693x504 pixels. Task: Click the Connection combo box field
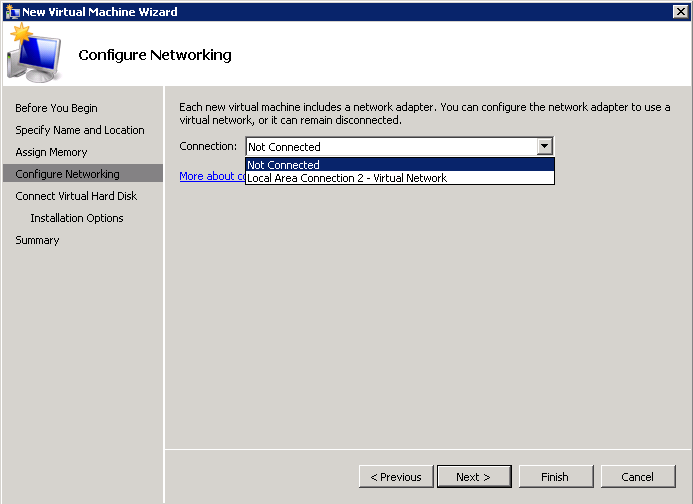click(x=390, y=146)
